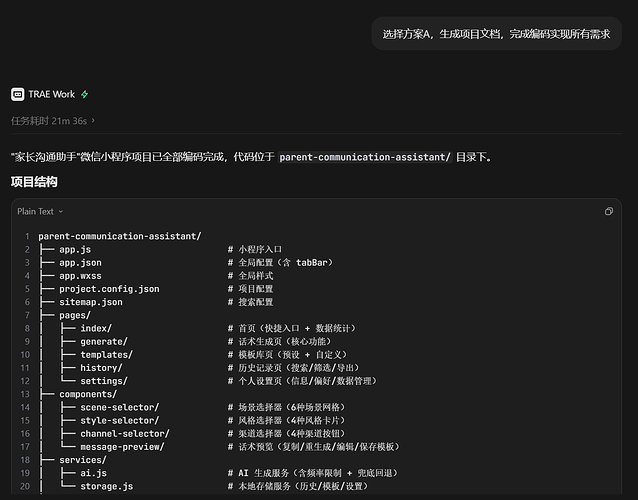Click the index/ line
638x500 pixels.
[x=96, y=328]
